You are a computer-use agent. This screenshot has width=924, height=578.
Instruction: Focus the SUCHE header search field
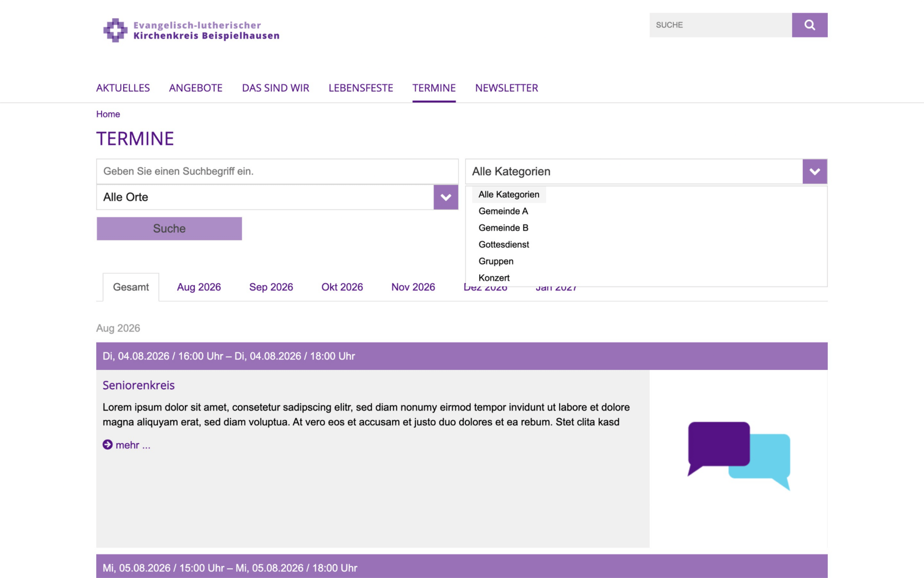click(720, 25)
